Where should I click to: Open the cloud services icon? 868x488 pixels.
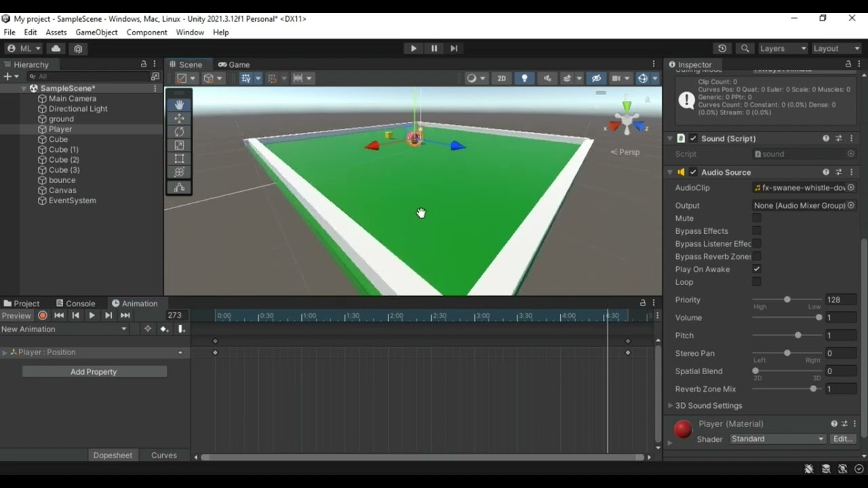click(x=56, y=49)
